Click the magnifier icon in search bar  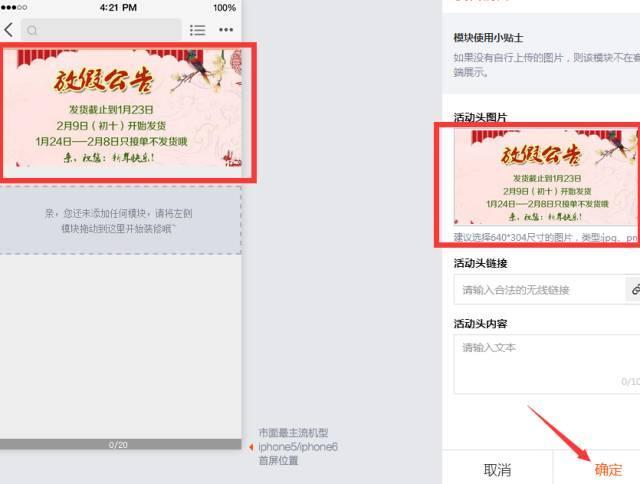click(33, 31)
